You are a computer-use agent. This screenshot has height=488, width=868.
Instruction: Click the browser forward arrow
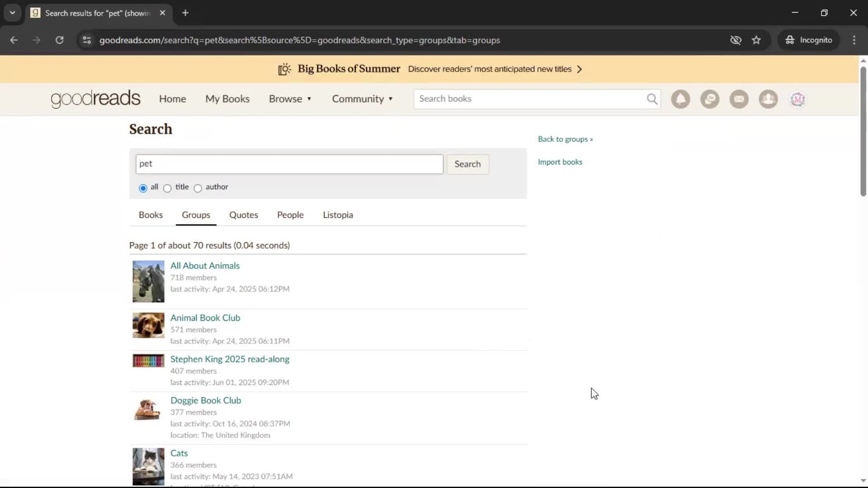coord(37,40)
